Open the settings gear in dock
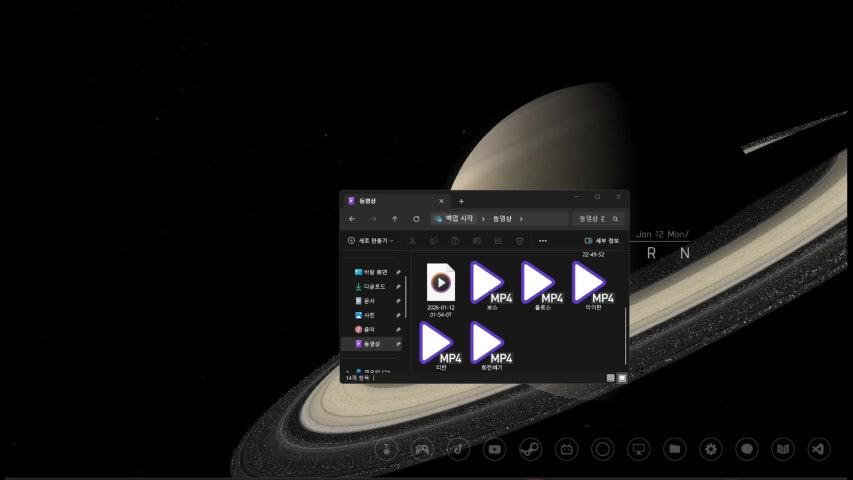This screenshot has height=480, width=853. point(710,450)
